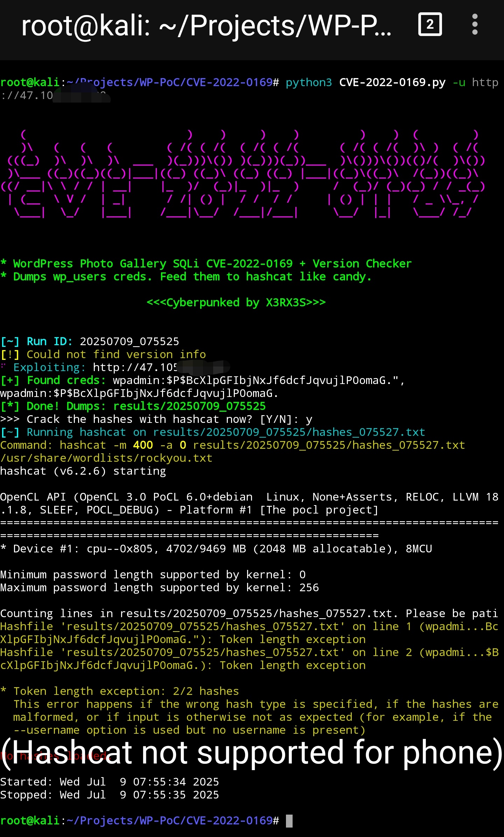Select the 'Found creds:' line

click(202, 381)
